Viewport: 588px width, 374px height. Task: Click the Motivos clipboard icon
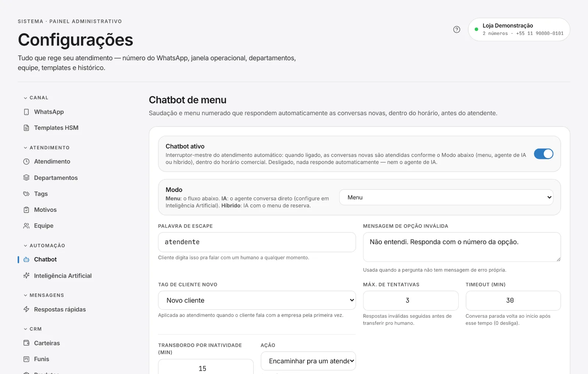coord(26,210)
